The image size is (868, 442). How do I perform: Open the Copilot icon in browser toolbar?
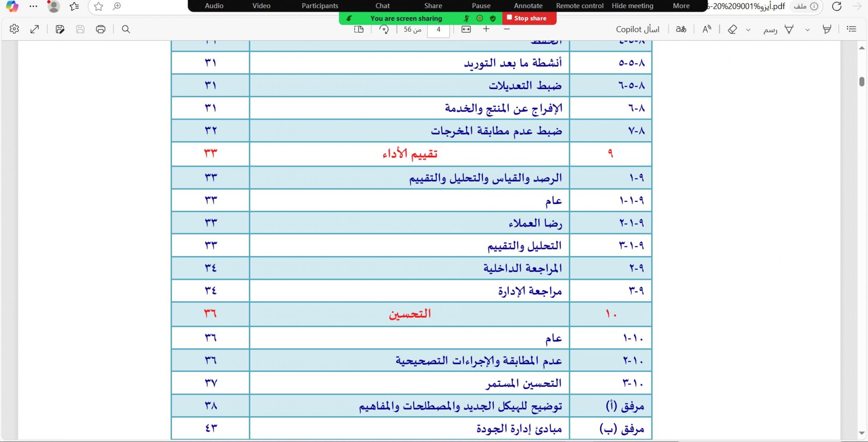12,6
